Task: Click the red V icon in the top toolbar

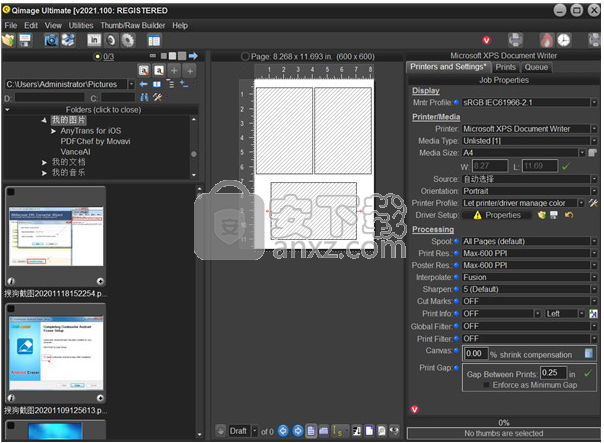Action: pos(487,40)
